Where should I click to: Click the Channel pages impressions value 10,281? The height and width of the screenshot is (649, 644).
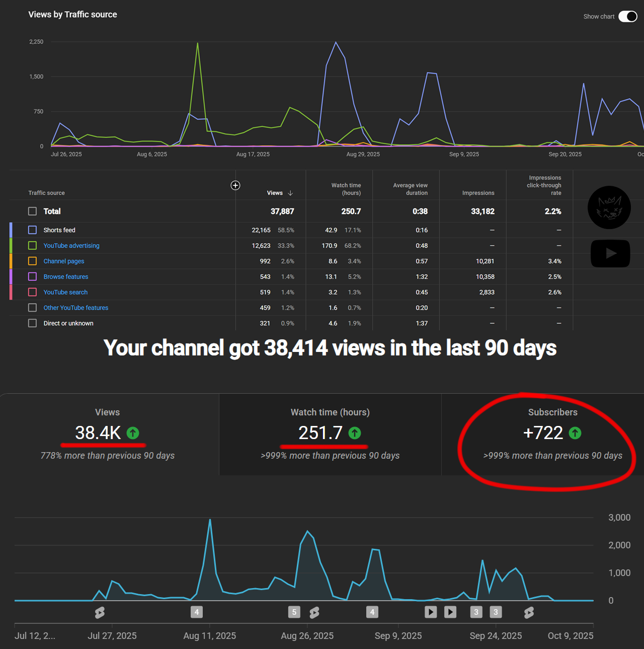pyautogui.click(x=485, y=261)
